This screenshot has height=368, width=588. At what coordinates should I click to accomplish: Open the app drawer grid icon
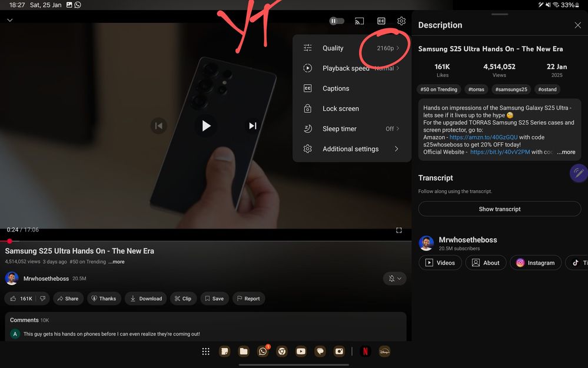(x=206, y=352)
